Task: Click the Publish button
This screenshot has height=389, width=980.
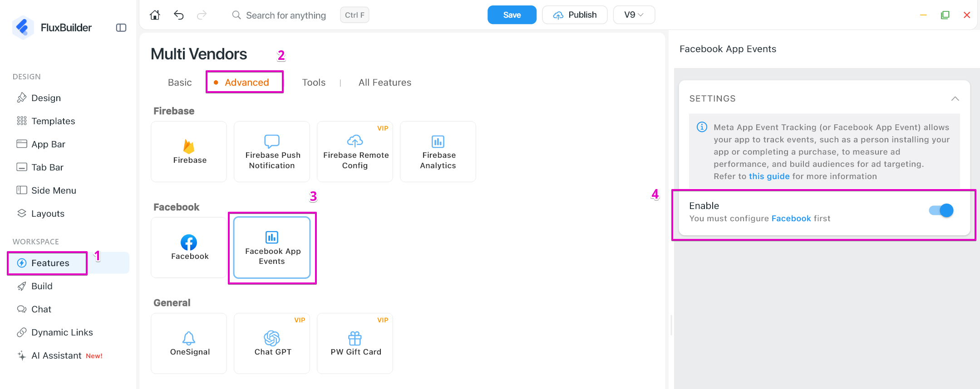Action: point(575,15)
